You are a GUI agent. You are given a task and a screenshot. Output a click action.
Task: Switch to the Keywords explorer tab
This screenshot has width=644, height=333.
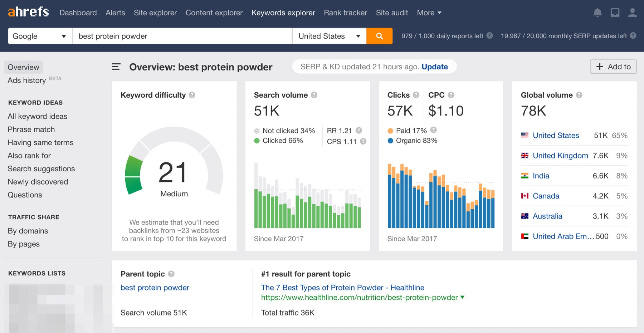click(283, 13)
